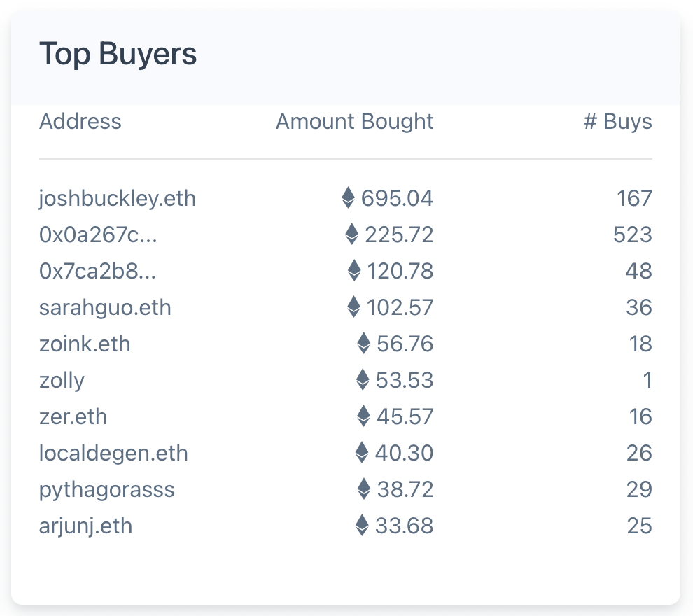The image size is (693, 616).
Task: Click the Top Buyers panel title
Action: point(118,54)
